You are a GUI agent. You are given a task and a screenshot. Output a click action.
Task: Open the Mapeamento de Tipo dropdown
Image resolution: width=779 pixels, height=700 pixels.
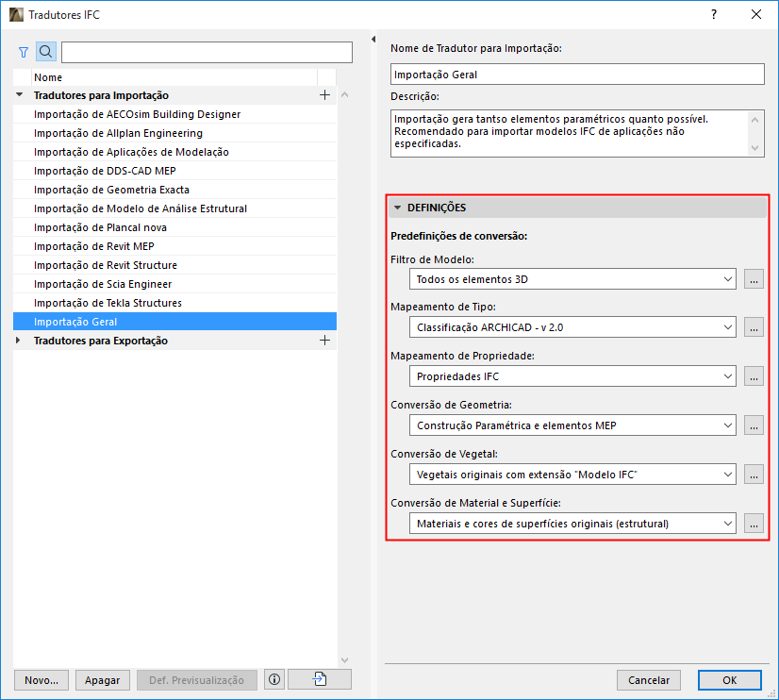tap(572, 327)
